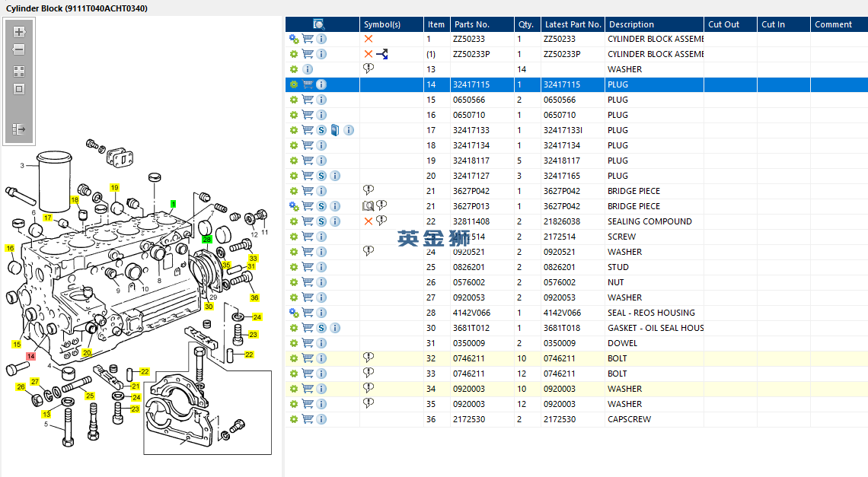
Task: Select part number 0650710 cell
Action: click(482, 115)
